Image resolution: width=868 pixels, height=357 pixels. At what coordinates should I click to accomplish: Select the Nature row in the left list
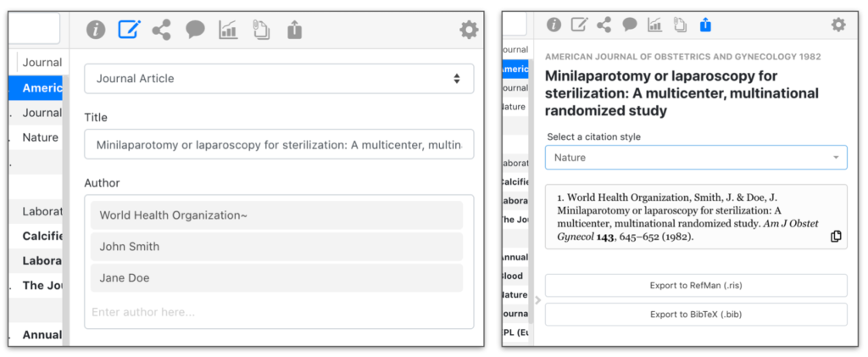point(40,137)
